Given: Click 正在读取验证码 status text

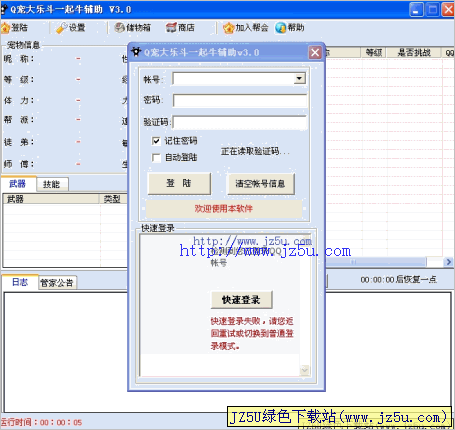Looking at the screenshot, I should [255, 151].
